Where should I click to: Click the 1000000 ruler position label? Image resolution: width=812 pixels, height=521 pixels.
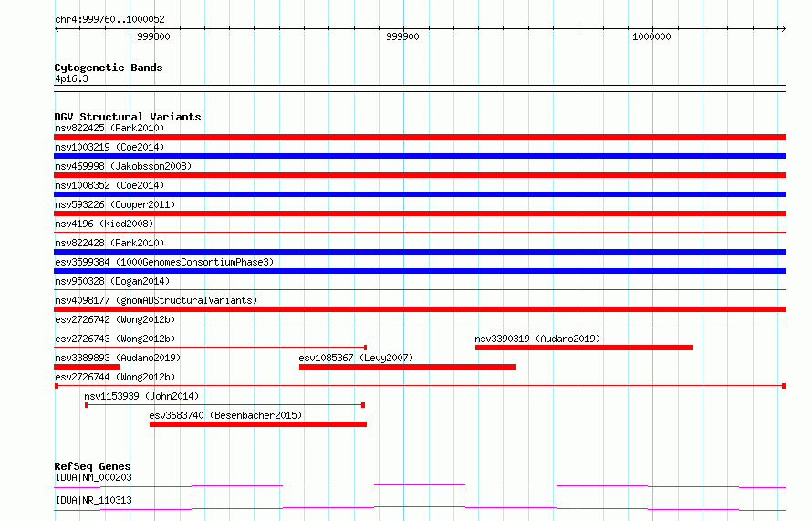(651, 36)
